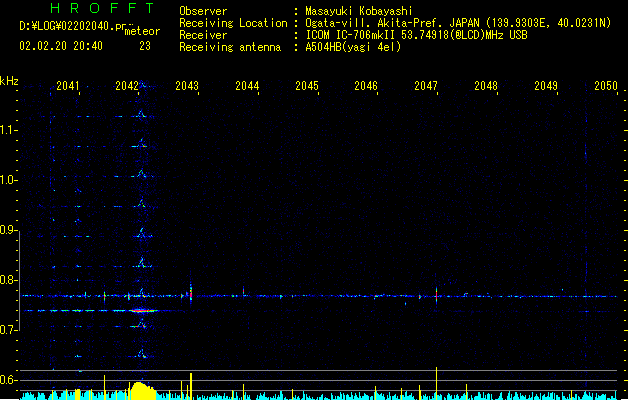Click the meteor label
Image resolution: width=629 pixels, height=400 pixels.
[x=142, y=31]
